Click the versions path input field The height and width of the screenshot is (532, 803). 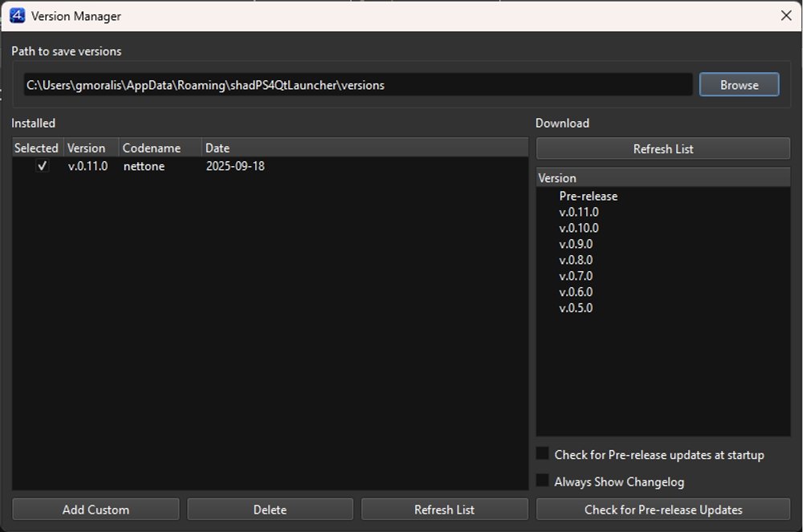(x=357, y=85)
